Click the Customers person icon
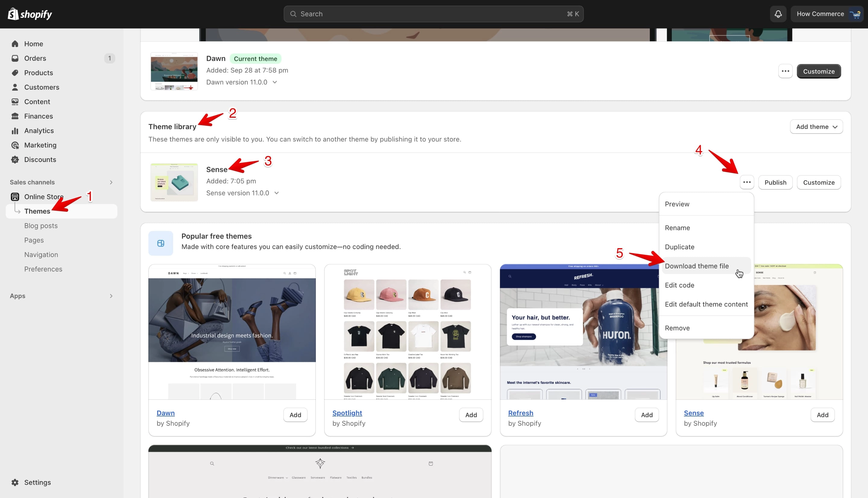This screenshot has height=498, width=868. click(15, 87)
